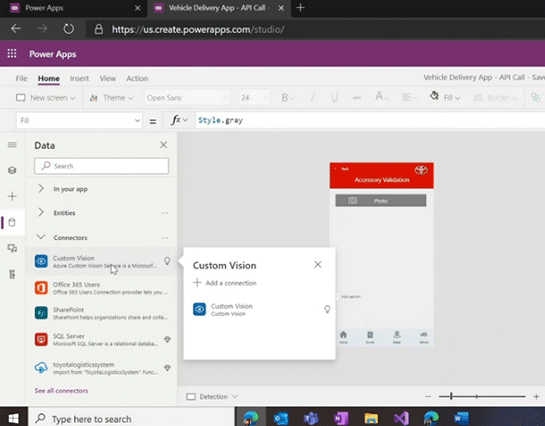Open the Open Sans font dropdown
The height and width of the screenshot is (426, 545).
click(x=188, y=98)
